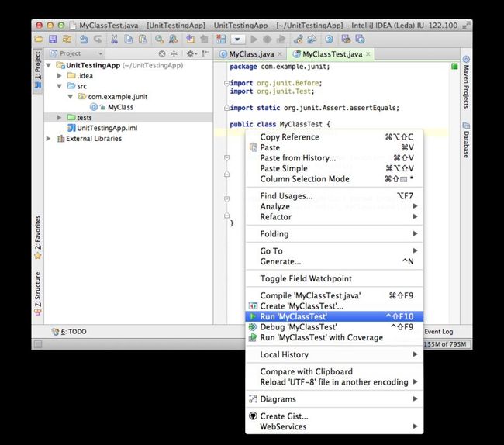Click the Make Project toolbar icon
This screenshot has height=445, width=504.
point(221,40)
